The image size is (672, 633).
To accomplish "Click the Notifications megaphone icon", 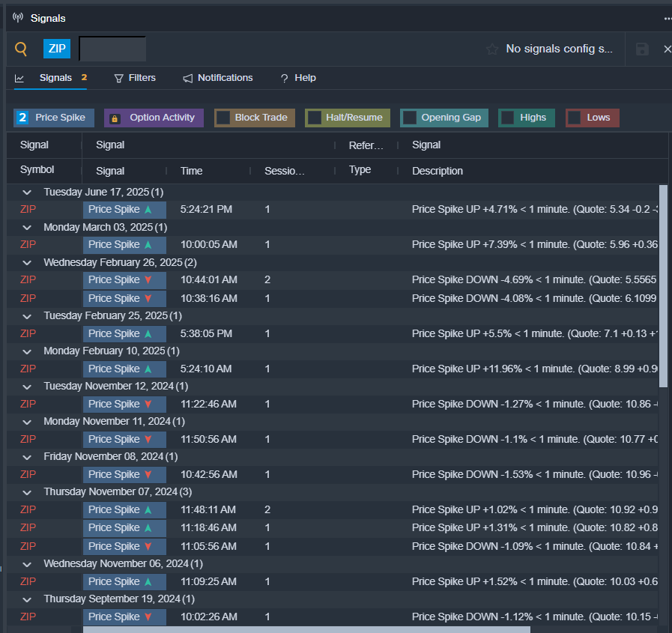I will point(188,78).
